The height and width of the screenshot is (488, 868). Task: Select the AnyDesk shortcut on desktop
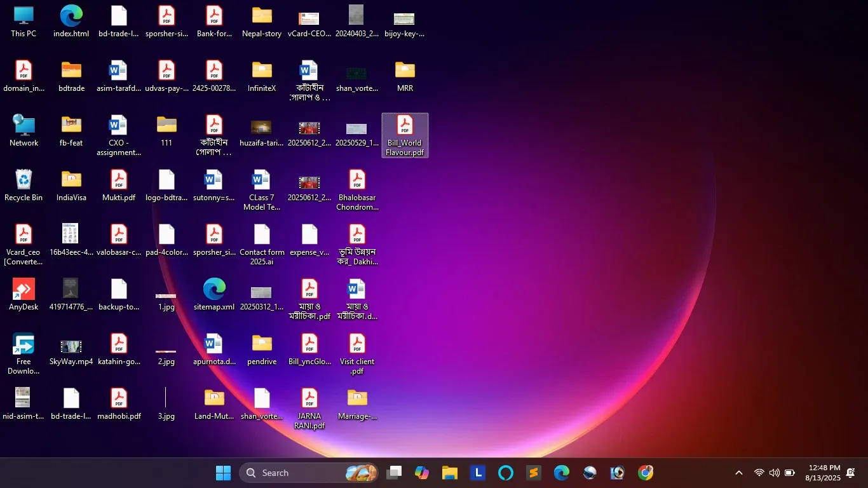tap(24, 290)
